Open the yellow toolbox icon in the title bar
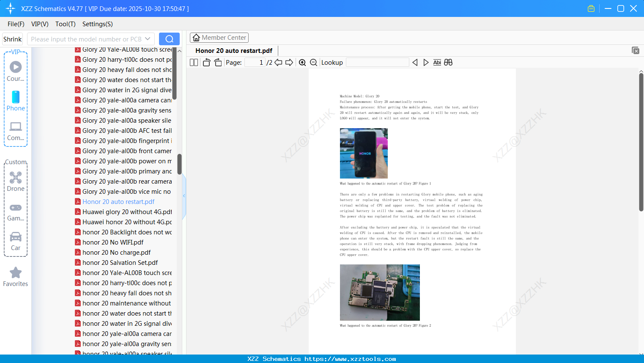 tap(591, 8)
